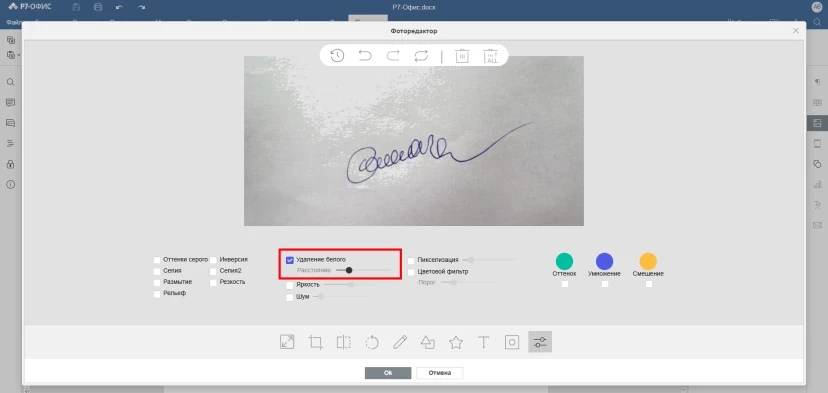Viewport: 828px width, 393px height.
Task: Undo the last edit in photo editor
Action: pyautogui.click(x=365, y=55)
